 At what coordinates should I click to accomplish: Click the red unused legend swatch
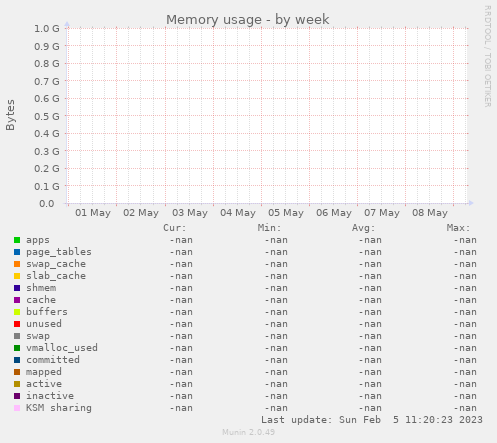(x=17, y=324)
